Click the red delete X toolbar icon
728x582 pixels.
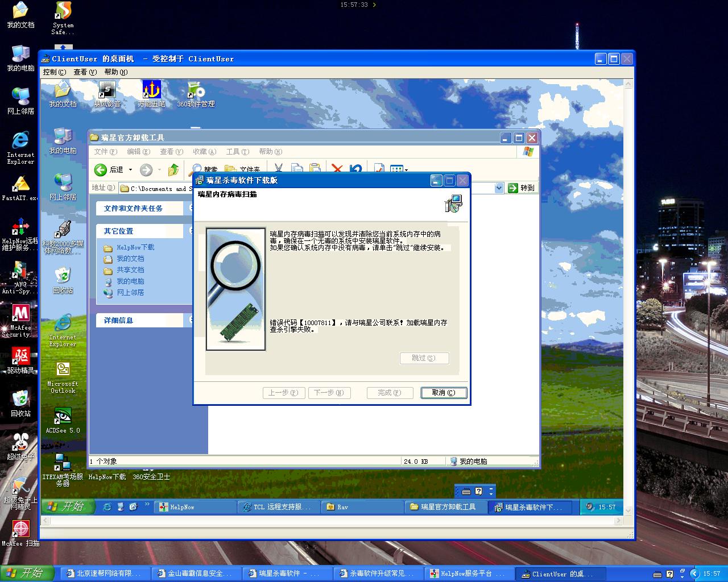pyautogui.click(x=337, y=169)
